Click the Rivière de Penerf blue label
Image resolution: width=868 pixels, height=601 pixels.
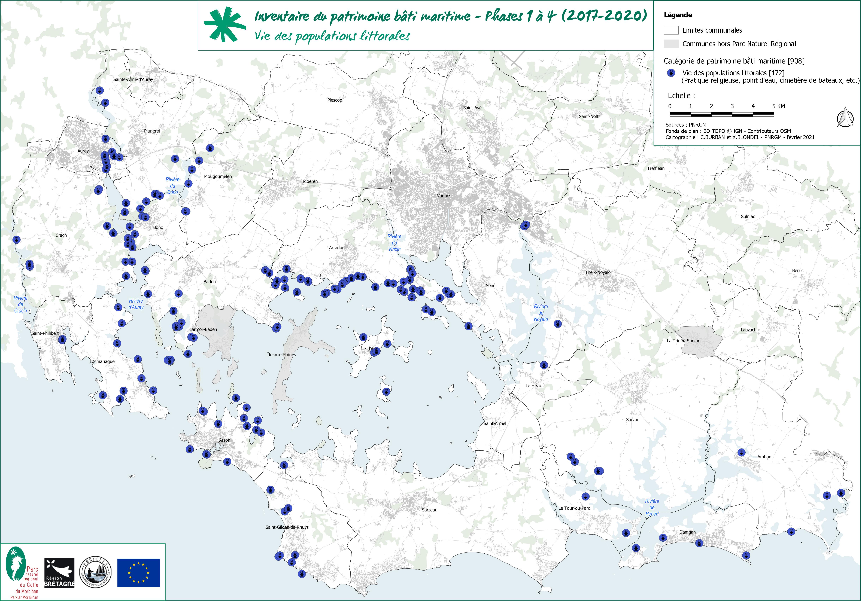pos(652,507)
